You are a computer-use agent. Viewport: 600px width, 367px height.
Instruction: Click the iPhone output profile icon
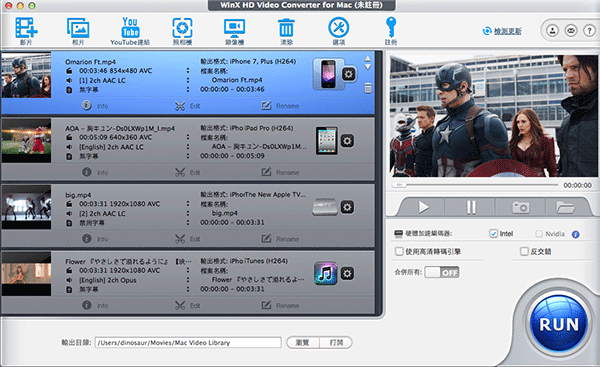click(328, 74)
